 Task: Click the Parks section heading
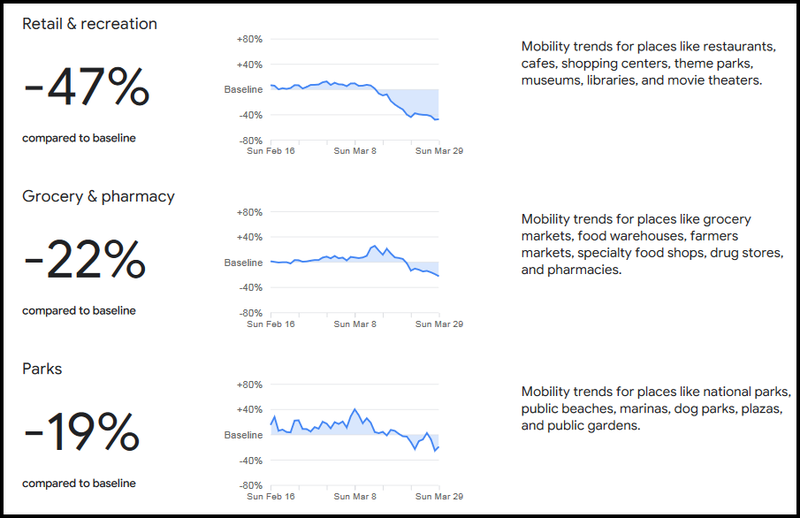[42, 369]
